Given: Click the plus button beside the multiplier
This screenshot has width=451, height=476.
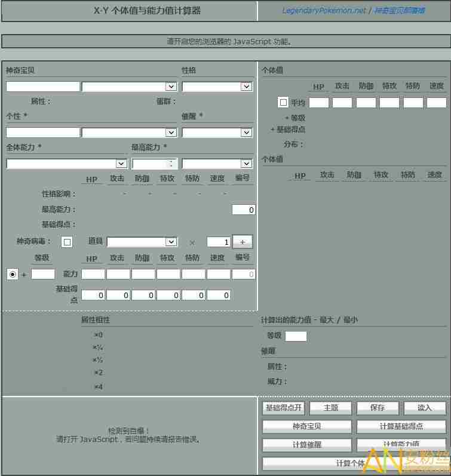Looking at the screenshot, I should (243, 242).
